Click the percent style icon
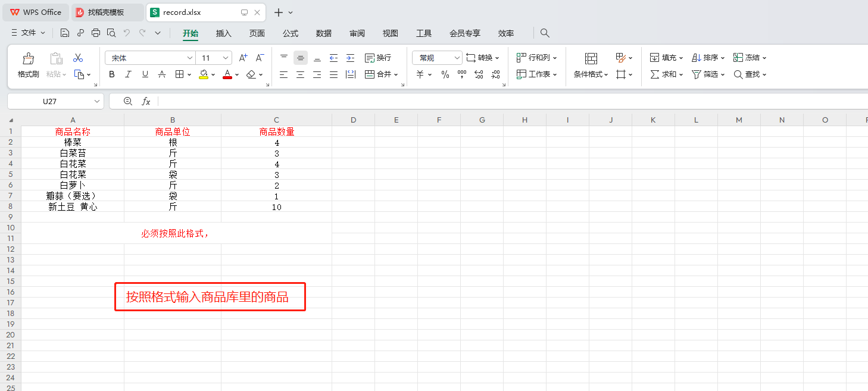 tap(445, 74)
